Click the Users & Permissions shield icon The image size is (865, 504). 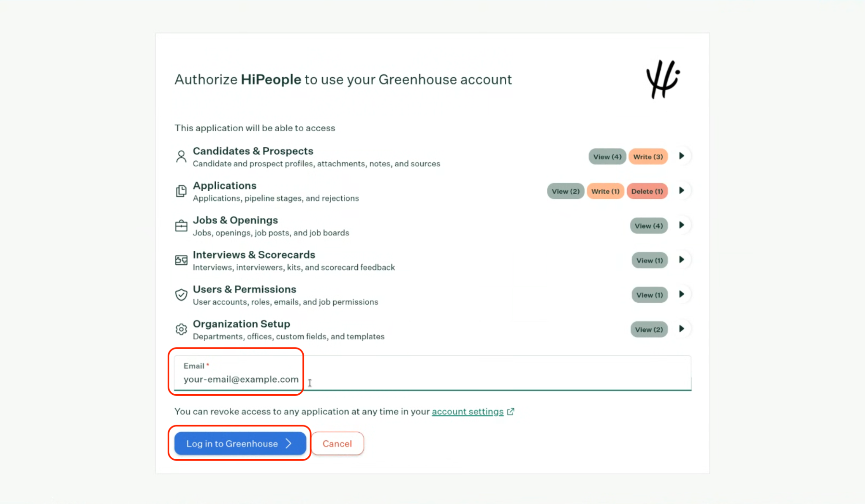[x=181, y=295]
